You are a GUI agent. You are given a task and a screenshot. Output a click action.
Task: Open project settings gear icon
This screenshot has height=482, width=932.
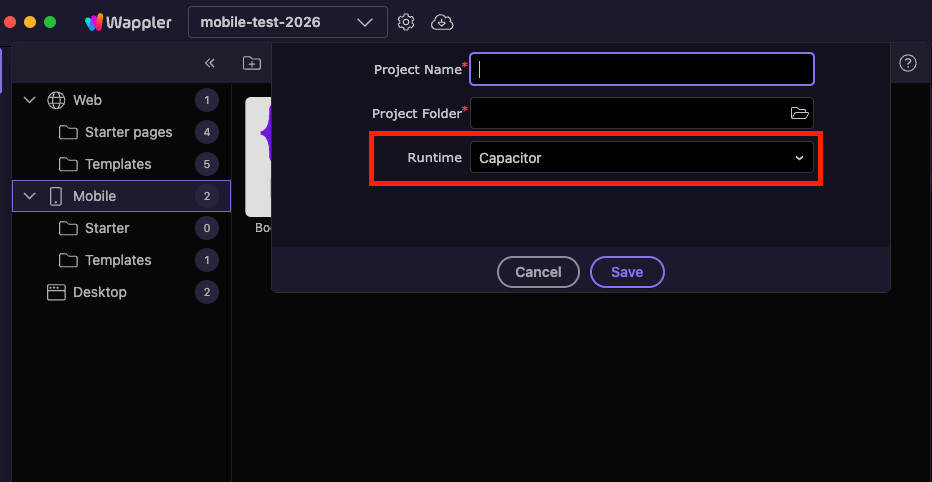[406, 21]
